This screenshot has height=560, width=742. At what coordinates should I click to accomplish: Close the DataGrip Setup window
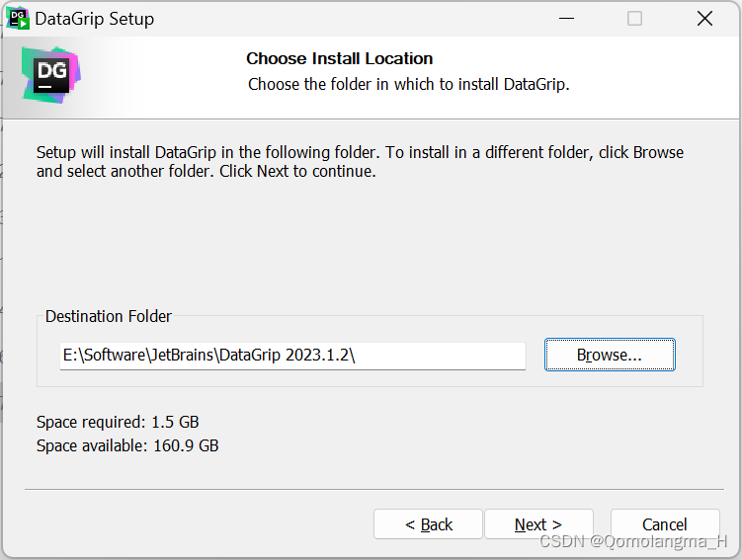(x=704, y=19)
